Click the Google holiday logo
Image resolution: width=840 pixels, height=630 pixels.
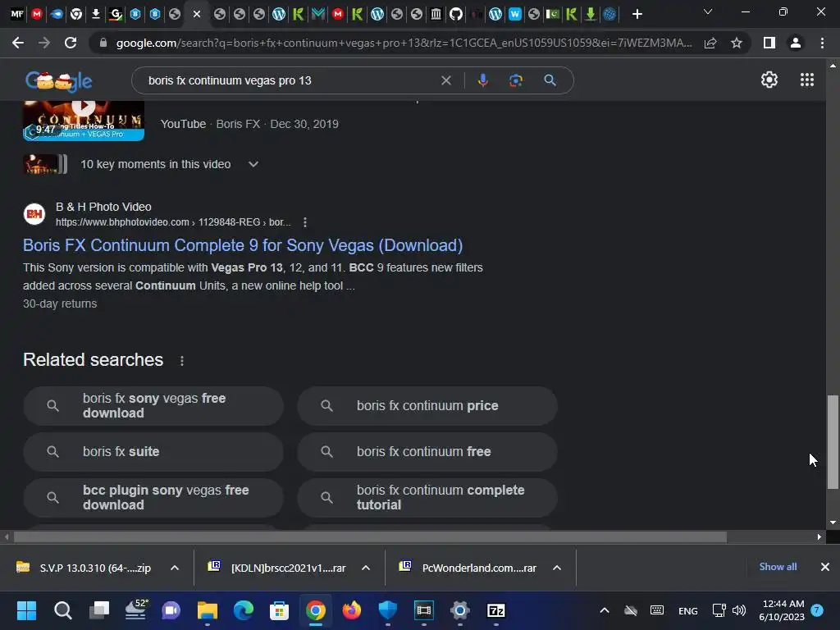tap(59, 81)
